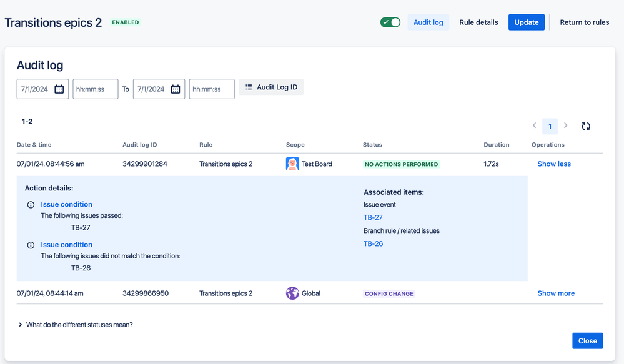Select page 1 in pagination

click(550, 126)
